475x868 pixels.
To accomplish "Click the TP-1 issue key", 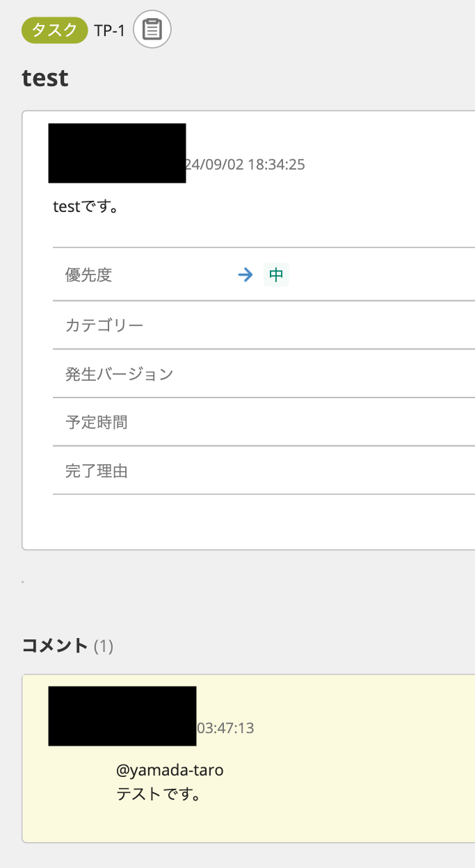I will pyautogui.click(x=110, y=31).
